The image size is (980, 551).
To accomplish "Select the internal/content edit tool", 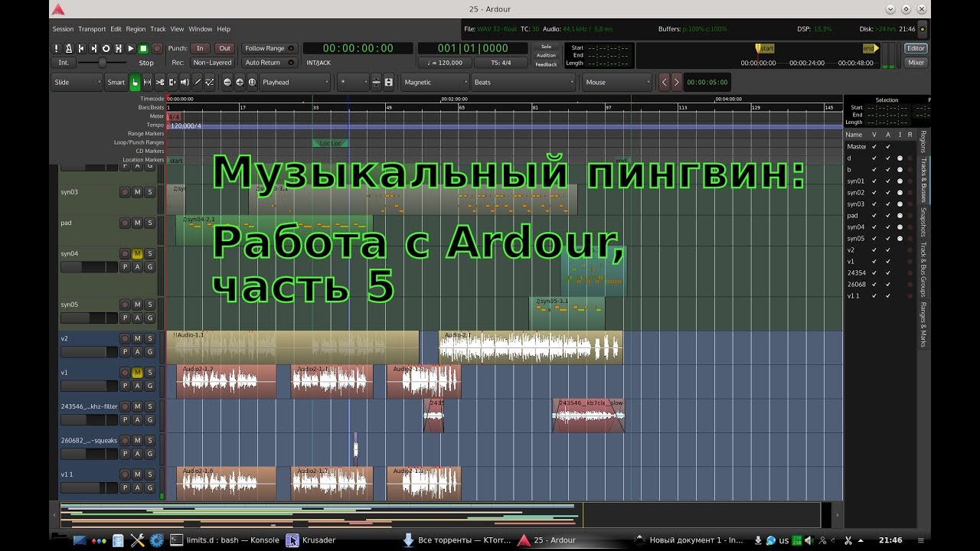I will coord(208,82).
